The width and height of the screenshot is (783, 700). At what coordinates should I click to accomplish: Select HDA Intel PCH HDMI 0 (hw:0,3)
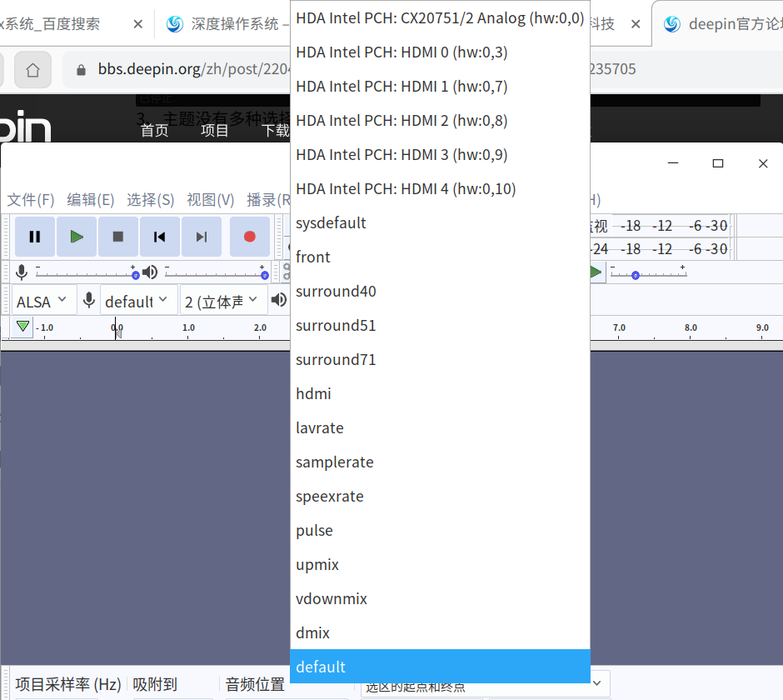pos(440,52)
